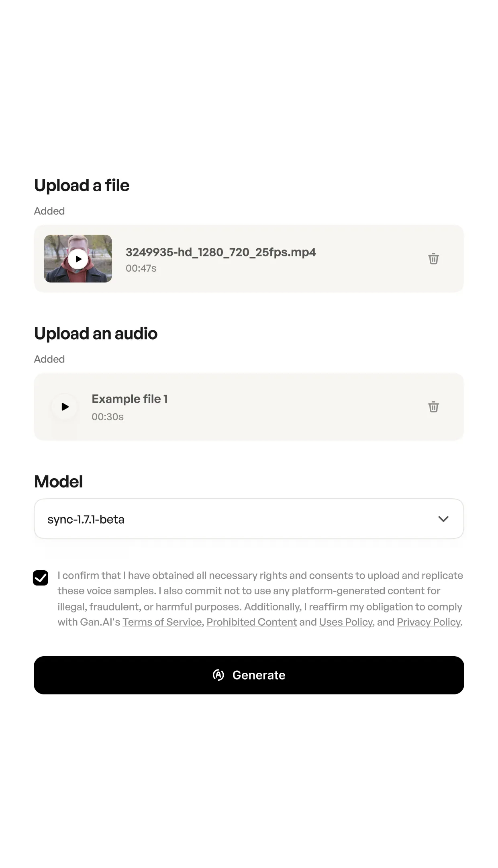This screenshot has width=498, height=868.
Task: Remove Example file 1 audio with trash icon
Action: click(x=433, y=407)
